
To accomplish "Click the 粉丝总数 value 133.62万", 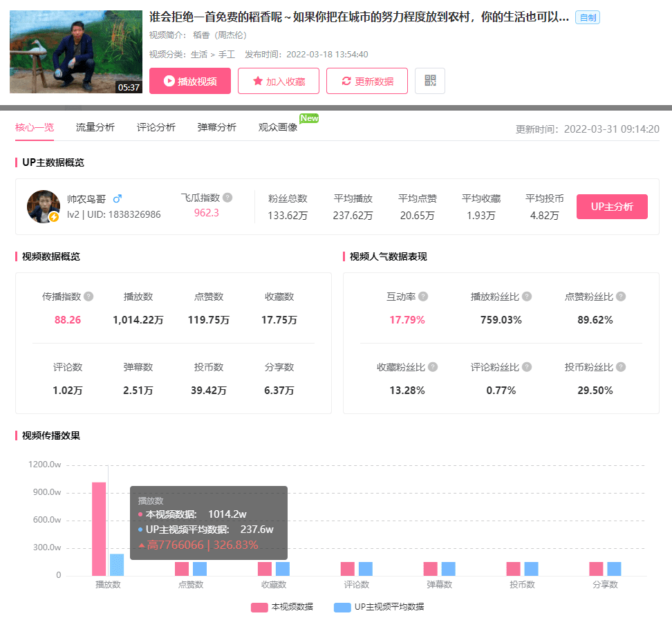I will click(x=288, y=216).
